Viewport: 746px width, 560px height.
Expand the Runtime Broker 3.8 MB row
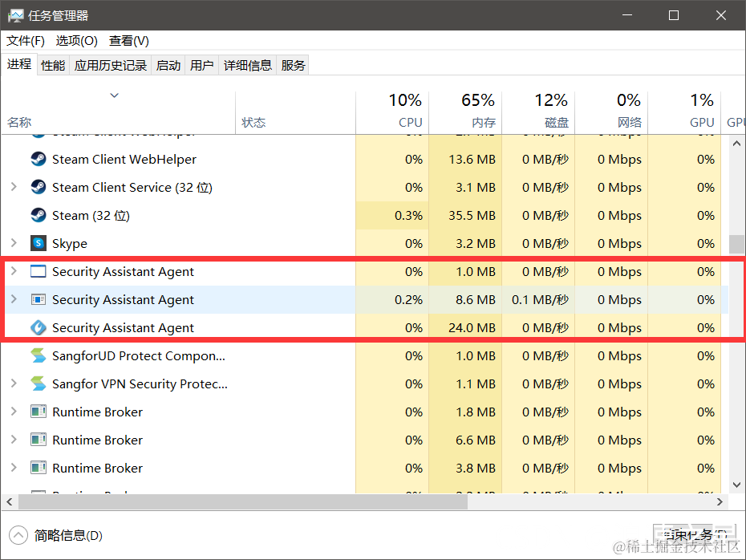coord(14,468)
